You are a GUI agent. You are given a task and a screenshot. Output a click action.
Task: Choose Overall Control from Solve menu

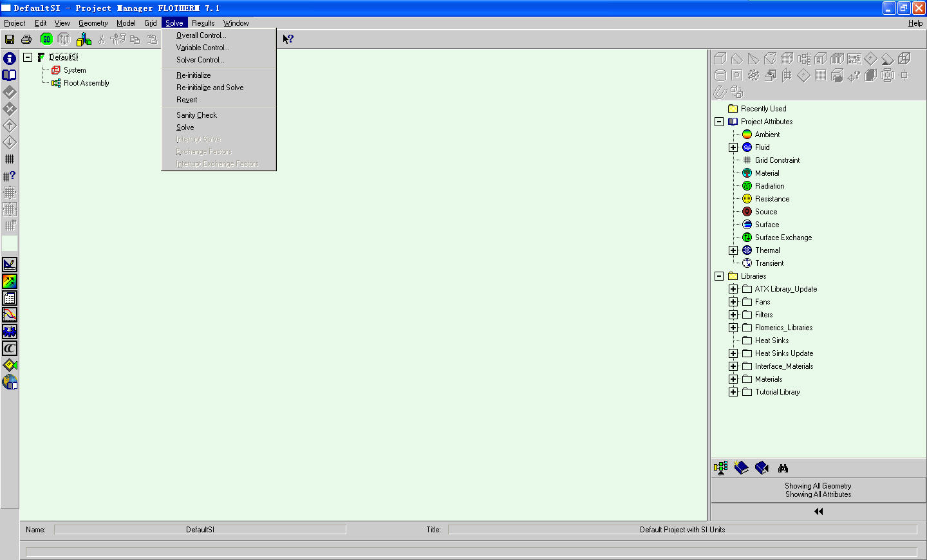tap(219, 35)
